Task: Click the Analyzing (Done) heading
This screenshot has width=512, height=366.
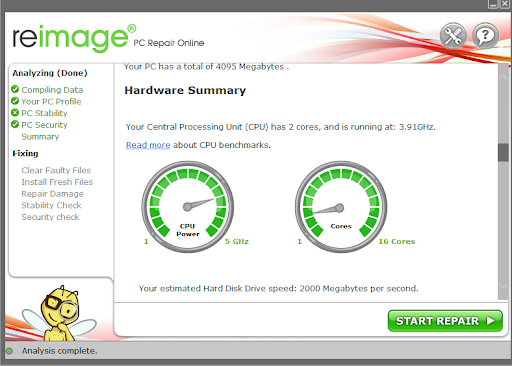Action: [50, 73]
